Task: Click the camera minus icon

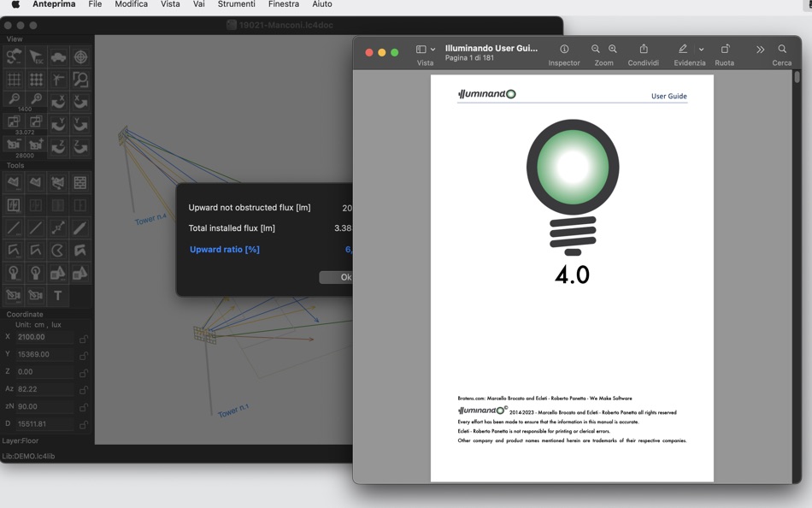Action: pyautogui.click(x=14, y=145)
